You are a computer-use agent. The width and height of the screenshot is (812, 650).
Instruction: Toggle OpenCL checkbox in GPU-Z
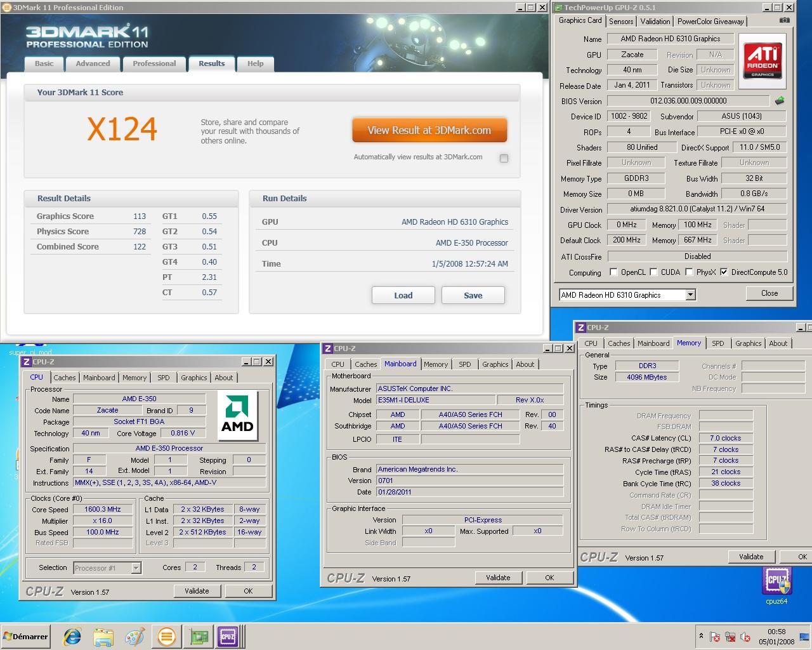(x=613, y=272)
